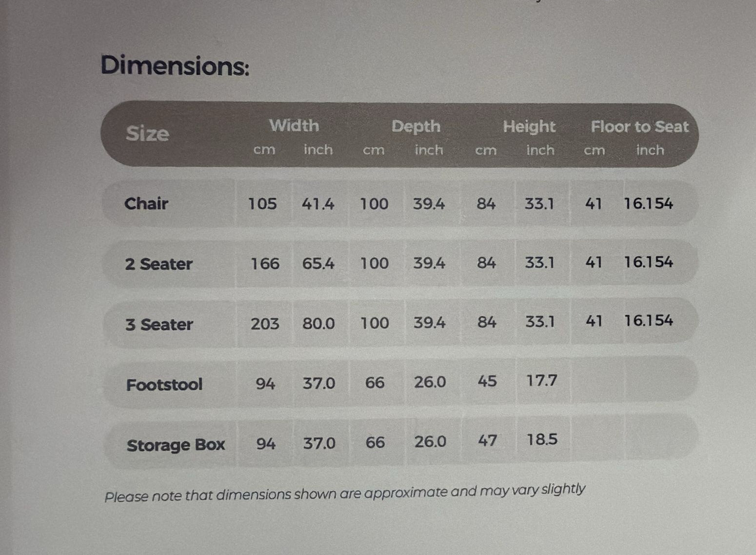Select the Storage Box row label
The image size is (756, 555).
click(176, 445)
